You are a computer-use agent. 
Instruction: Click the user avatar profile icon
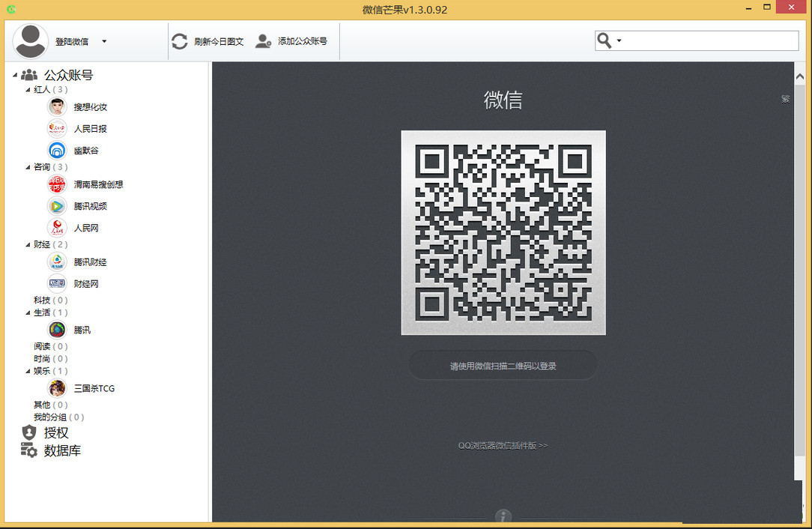(x=31, y=41)
